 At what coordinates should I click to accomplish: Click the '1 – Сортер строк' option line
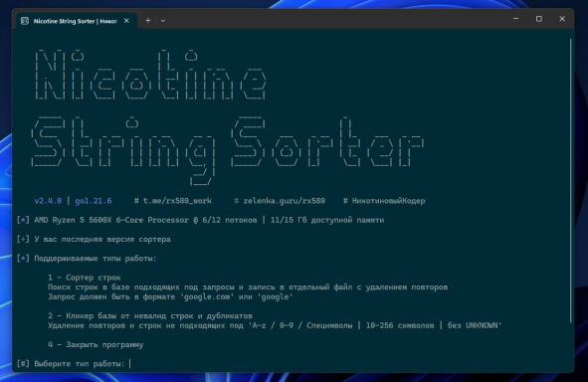(84, 278)
